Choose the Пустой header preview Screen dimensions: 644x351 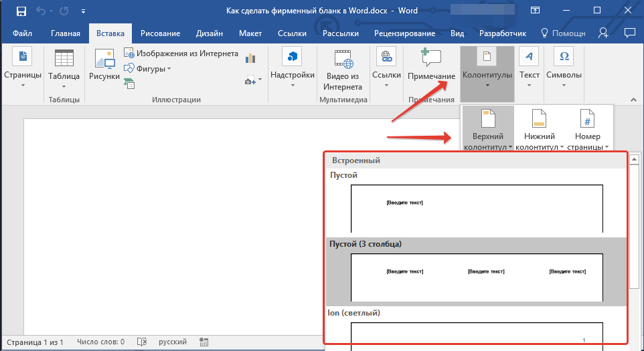pos(477,207)
